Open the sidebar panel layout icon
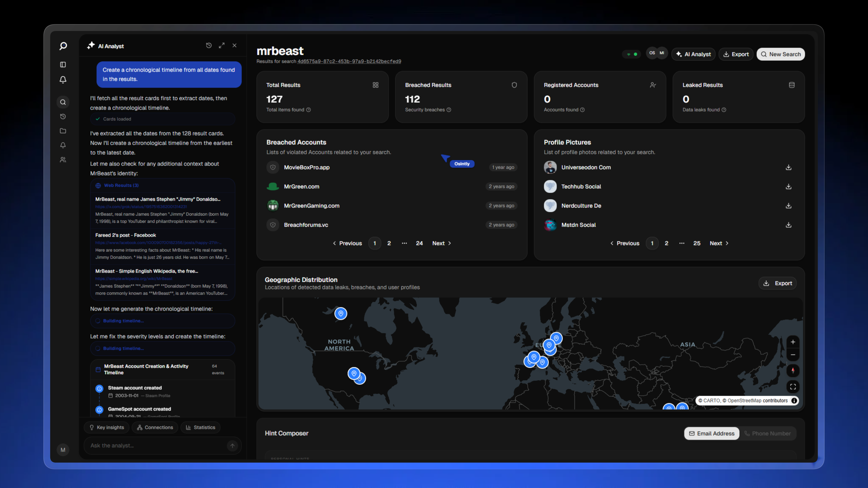 point(63,64)
